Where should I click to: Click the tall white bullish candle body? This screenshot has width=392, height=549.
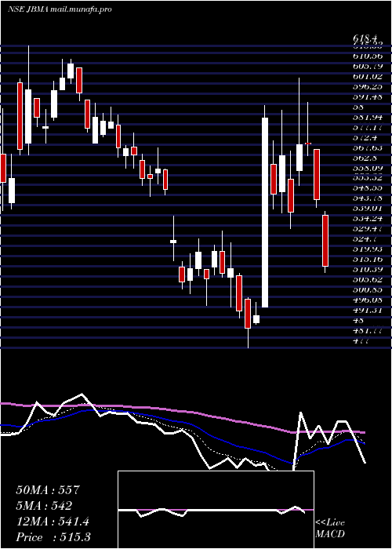coord(265,213)
